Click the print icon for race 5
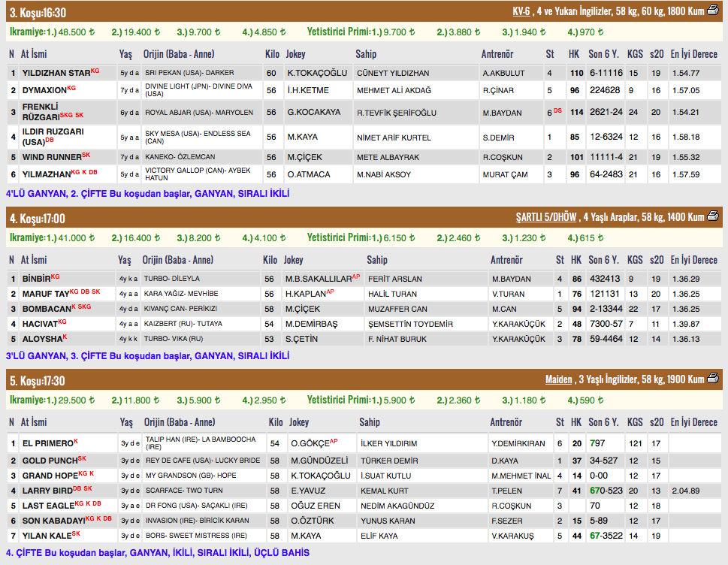The width and height of the screenshot is (728, 565). (x=712, y=379)
